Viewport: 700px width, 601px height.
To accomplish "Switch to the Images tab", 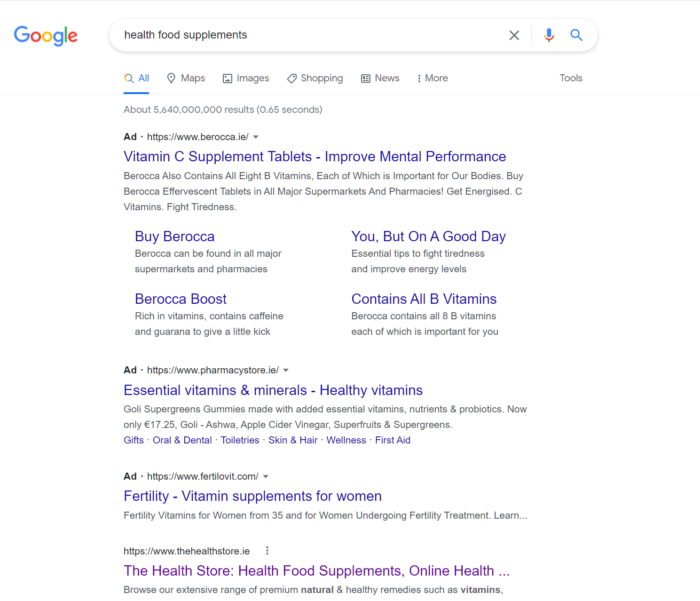I will (246, 79).
